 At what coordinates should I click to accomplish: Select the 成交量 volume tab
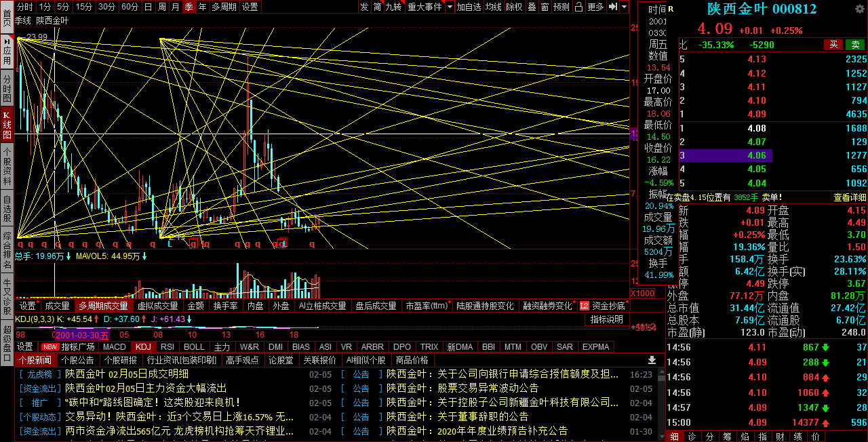click(57, 306)
